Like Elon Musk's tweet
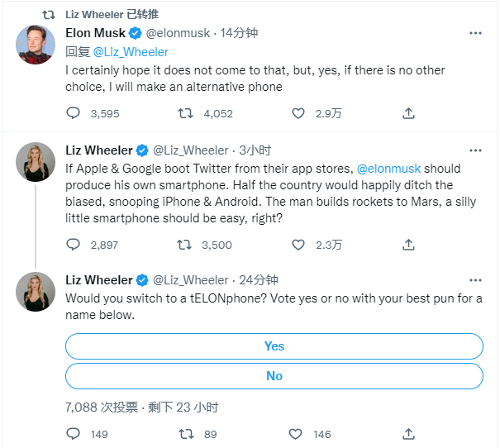Screen dimensions: 500x448 pyautogui.click(x=297, y=113)
